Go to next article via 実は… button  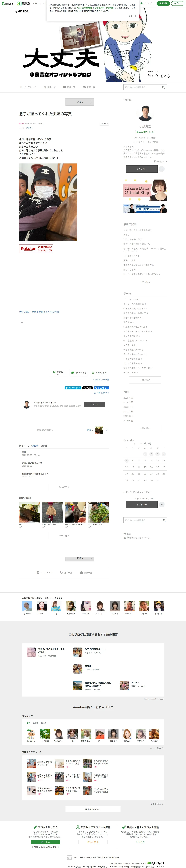(x=80, y=102)
